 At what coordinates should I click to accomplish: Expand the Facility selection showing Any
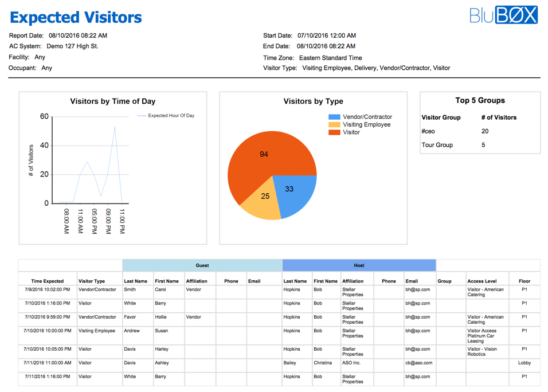[x=38, y=57]
